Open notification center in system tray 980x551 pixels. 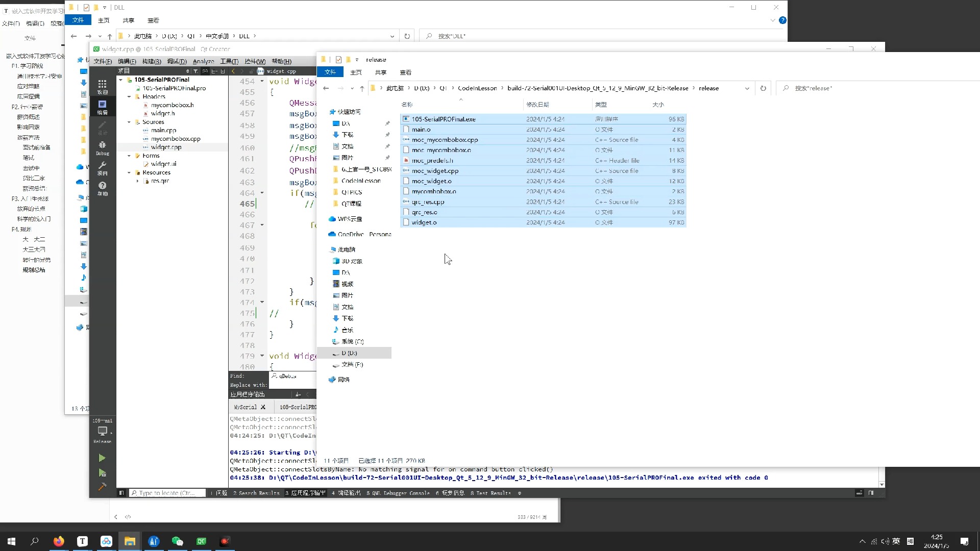tap(964, 541)
